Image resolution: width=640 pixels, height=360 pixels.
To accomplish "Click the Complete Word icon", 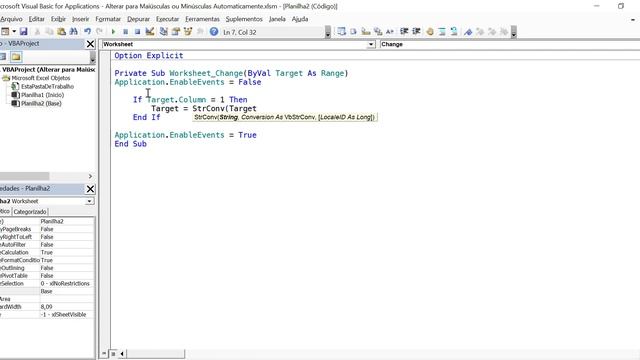I will 390,31.
